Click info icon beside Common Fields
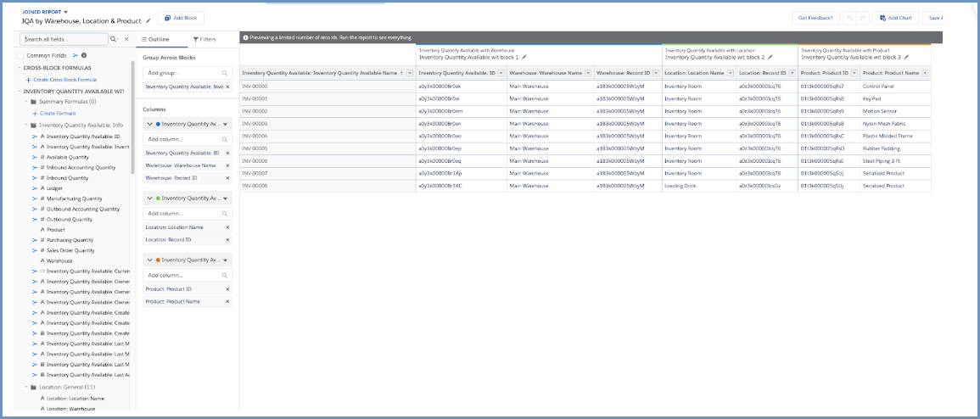Image resolution: width=980 pixels, height=419 pixels. pyautogui.click(x=84, y=55)
